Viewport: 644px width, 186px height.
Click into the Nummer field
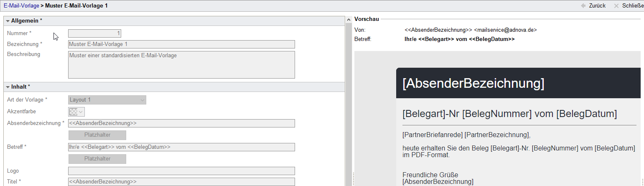click(94, 33)
